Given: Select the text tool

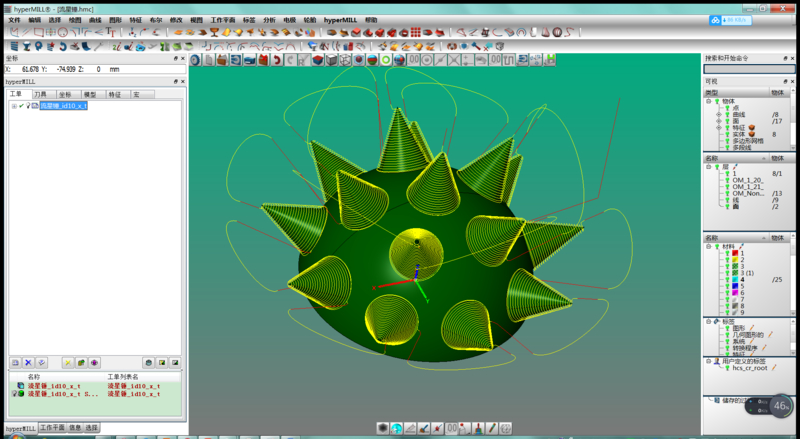Looking at the screenshot, I should coord(111,32).
